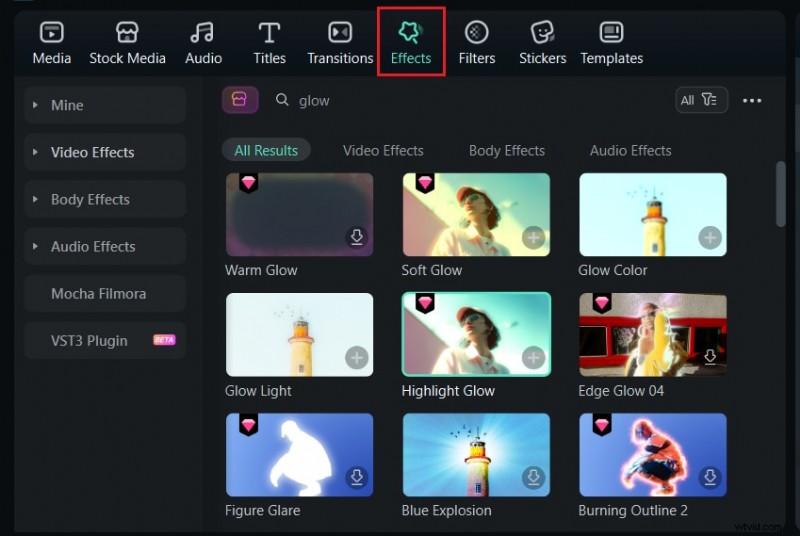Click the Highlight Glow name label
800x536 pixels.
click(x=448, y=391)
